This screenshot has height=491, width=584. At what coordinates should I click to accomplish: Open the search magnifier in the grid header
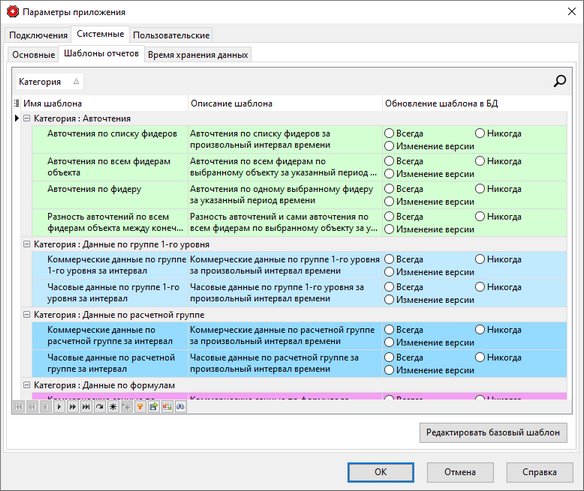(x=559, y=81)
